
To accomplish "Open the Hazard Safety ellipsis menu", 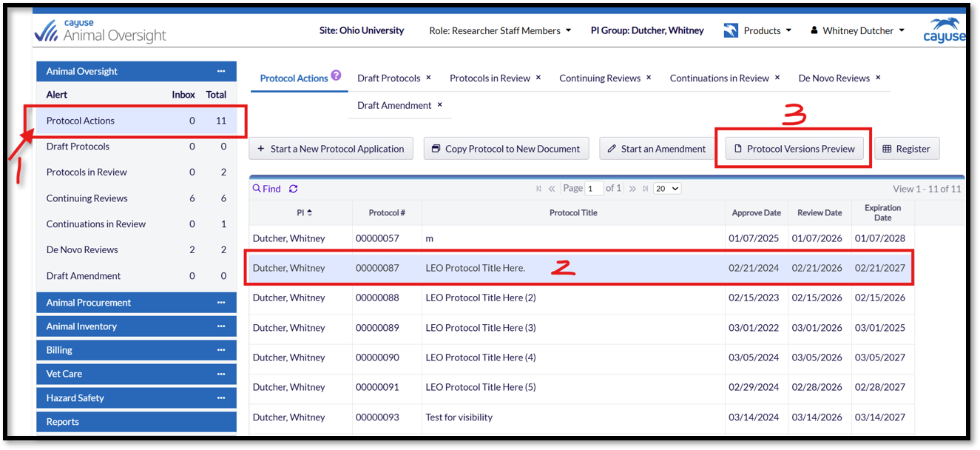I will point(221,398).
